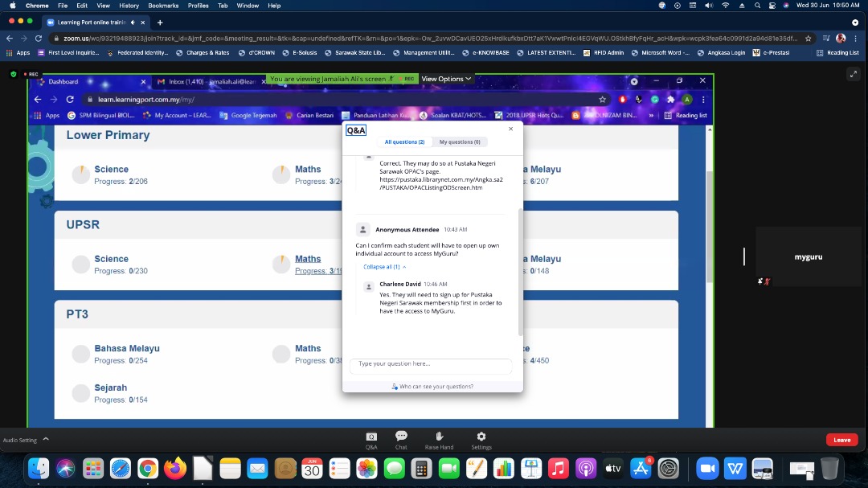
Task: Enter full screen with the expand arrows icon
Action: pyautogui.click(x=854, y=74)
